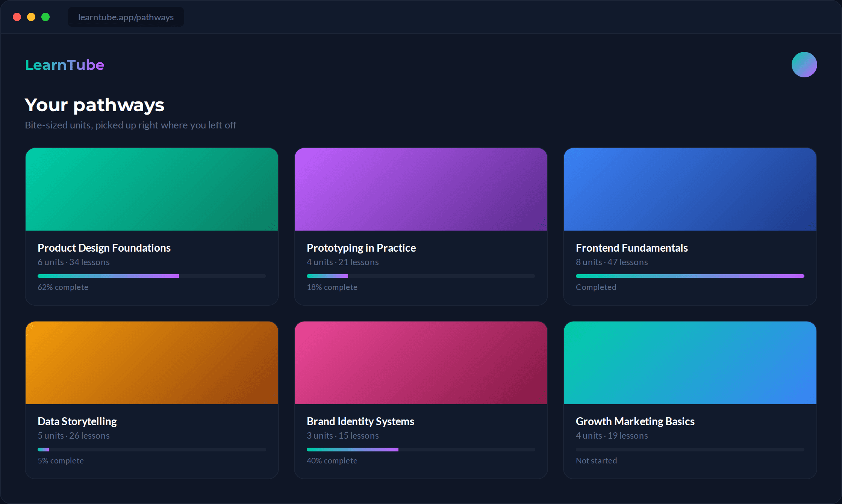The width and height of the screenshot is (842, 504).
Task: Select the Prototyping in Practice title
Action: [361, 248]
